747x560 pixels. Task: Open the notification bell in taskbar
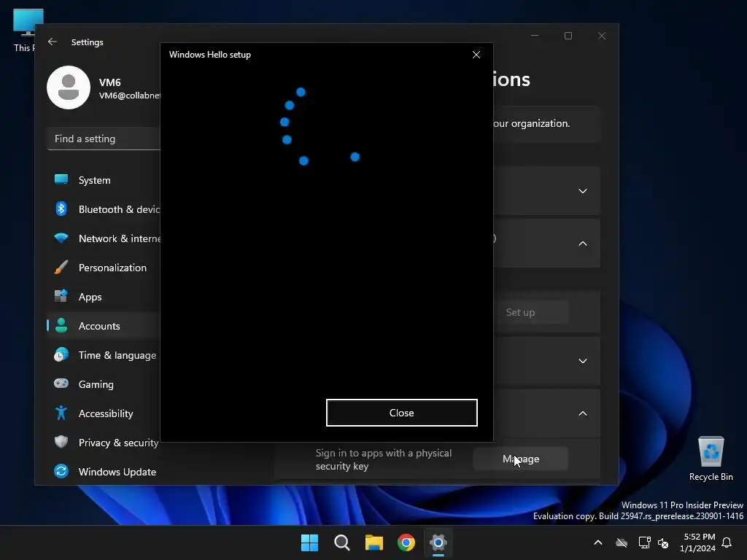pos(727,542)
